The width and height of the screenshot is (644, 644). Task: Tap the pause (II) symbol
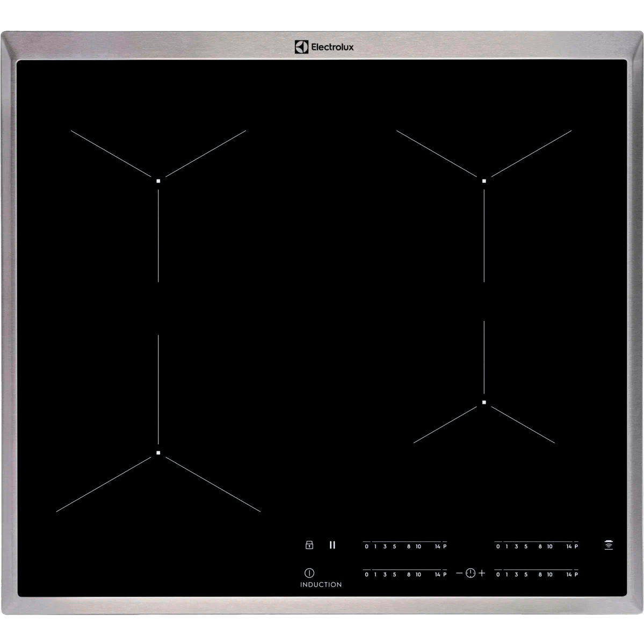click(x=332, y=545)
